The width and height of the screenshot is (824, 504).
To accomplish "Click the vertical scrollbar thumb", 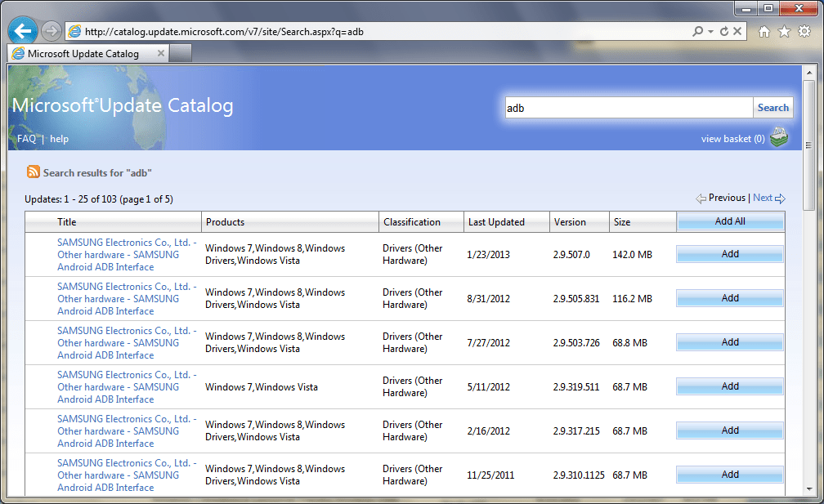I will click(809, 145).
